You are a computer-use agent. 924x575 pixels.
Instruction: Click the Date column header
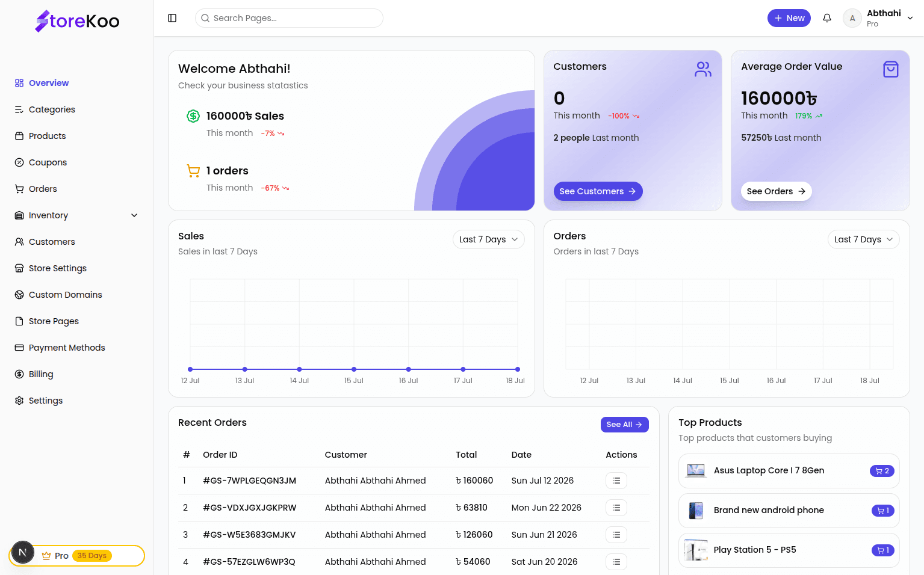click(x=521, y=455)
